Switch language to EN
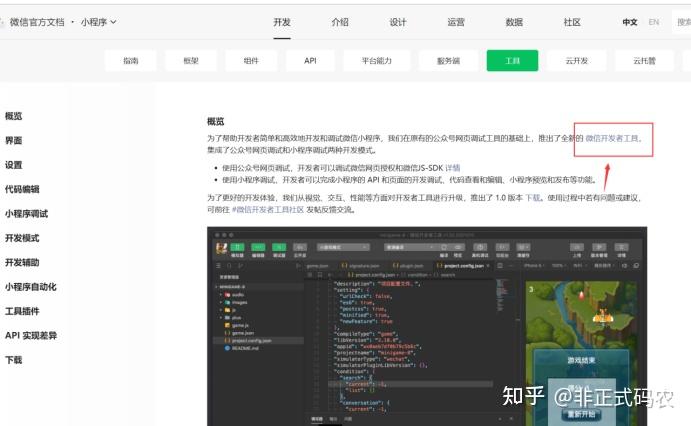The height and width of the screenshot is (426, 691). point(654,22)
